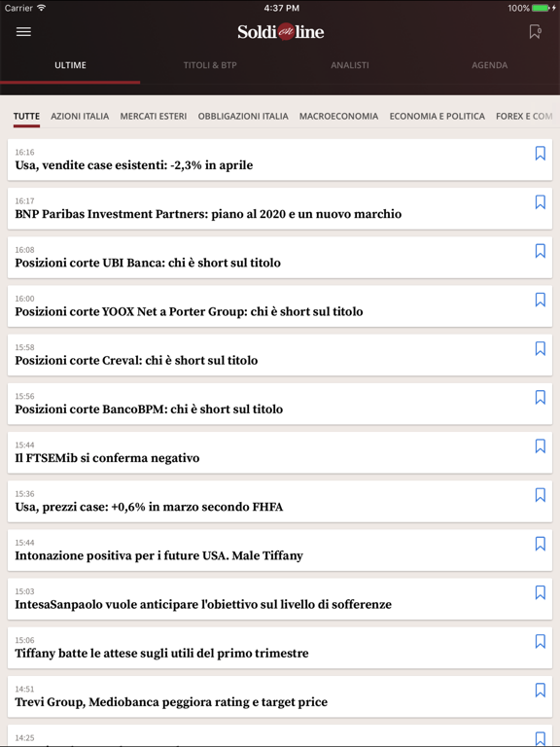Screen dimensions: 560x747
Task: Read IntesaSanpaolo livello di sofferenze story
Action: [x=203, y=605]
